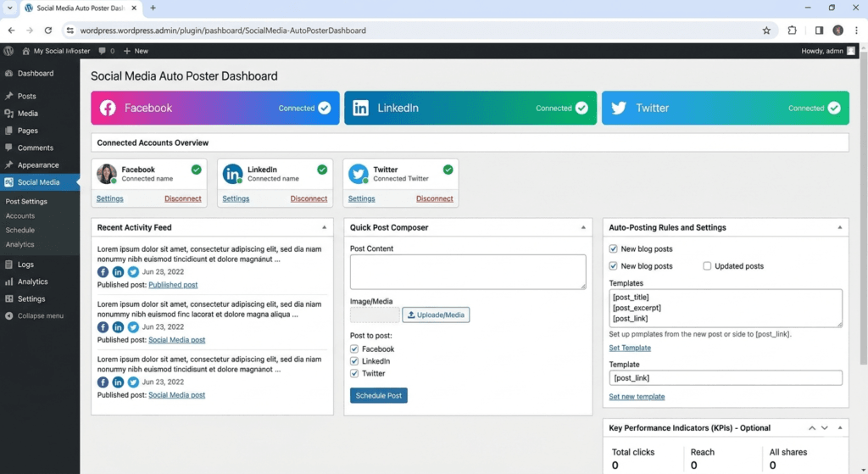The image size is (868, 474).
Task: Click the Upload/Media button
Action: pos(436,315)
